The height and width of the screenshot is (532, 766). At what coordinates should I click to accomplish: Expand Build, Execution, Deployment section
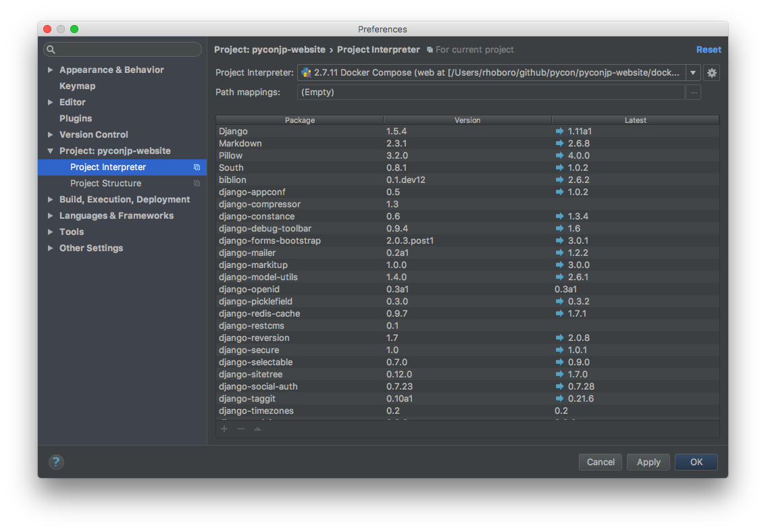(50, 200)
